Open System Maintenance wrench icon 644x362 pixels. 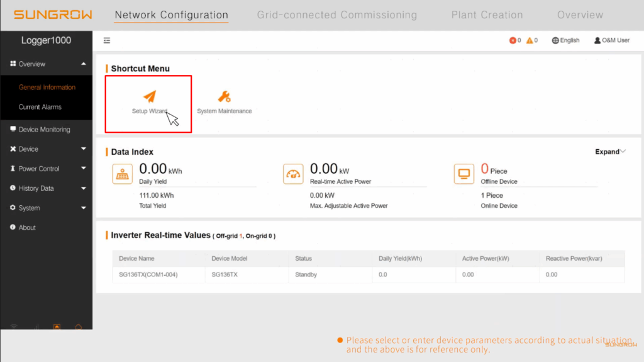click(224, 97)
